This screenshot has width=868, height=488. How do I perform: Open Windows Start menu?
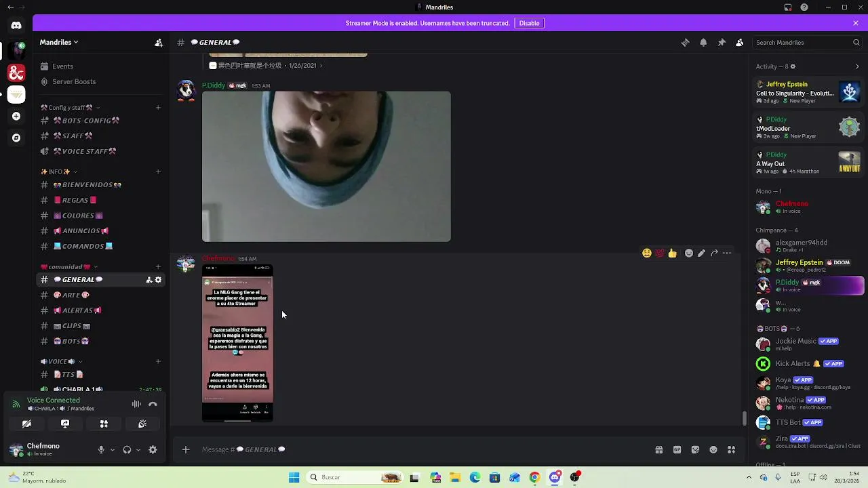point(294,477)
